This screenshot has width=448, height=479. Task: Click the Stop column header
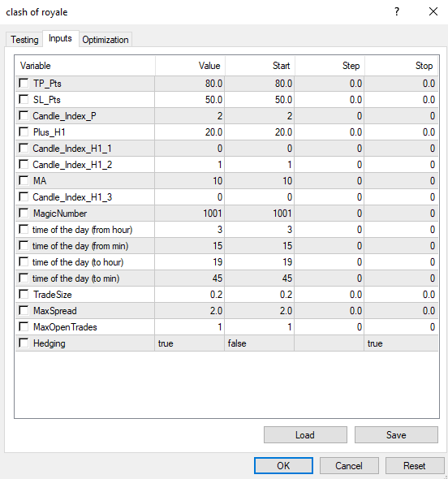pyautogui.click(x=401, y=66)
